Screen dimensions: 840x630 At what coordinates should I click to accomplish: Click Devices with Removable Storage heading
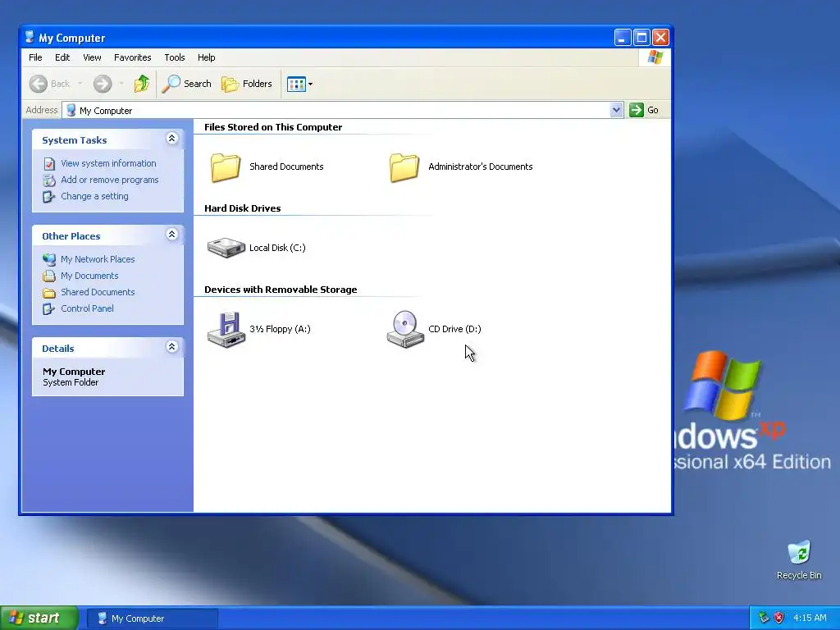click(x=281, y=290)
